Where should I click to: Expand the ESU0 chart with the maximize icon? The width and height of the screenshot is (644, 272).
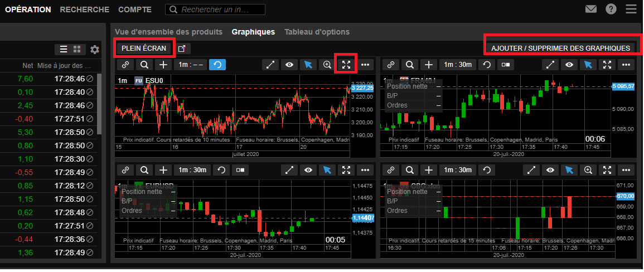click(346, 65)
